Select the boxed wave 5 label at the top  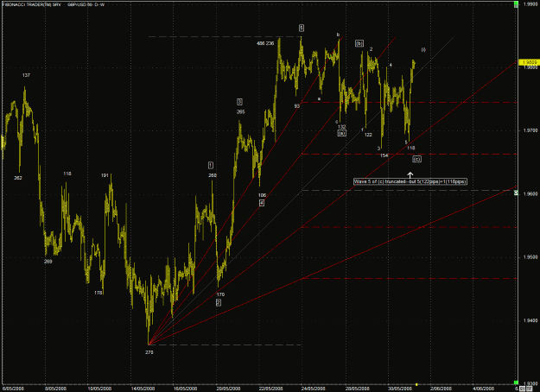point(302,28)
